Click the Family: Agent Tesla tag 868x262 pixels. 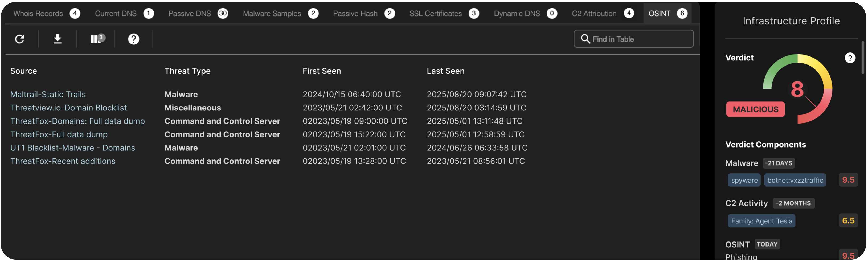tap(761, 221)
